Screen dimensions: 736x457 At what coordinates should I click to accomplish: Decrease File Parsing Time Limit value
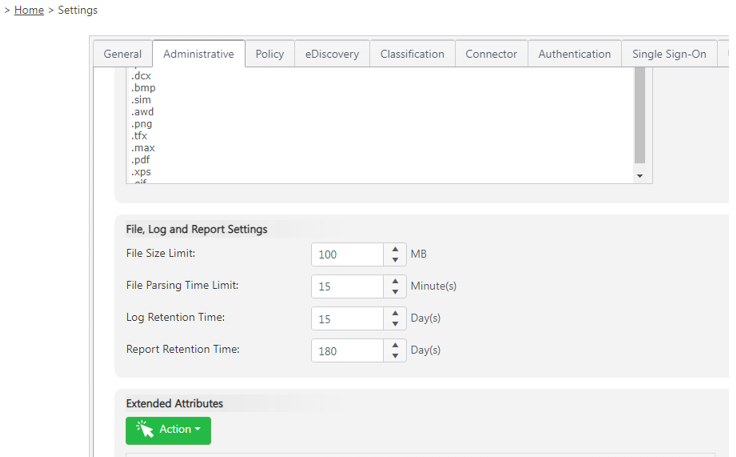click(396, 292)
